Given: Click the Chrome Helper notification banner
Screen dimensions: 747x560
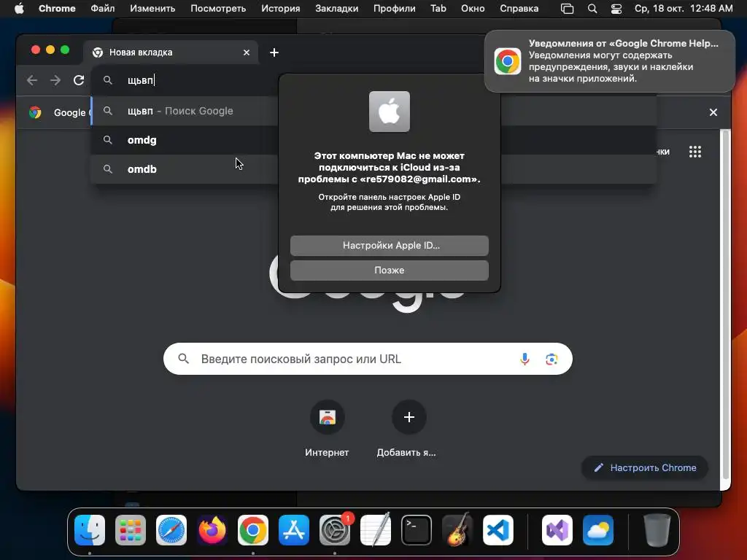Looking at the screenshot, I should coord(609,61).
